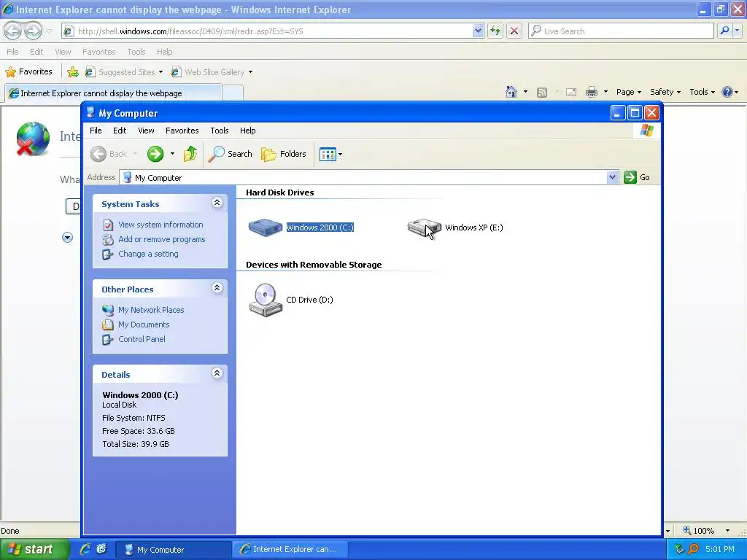
Task: Click the Refresh icon in Internet Explorer
Action: (495, 31)
